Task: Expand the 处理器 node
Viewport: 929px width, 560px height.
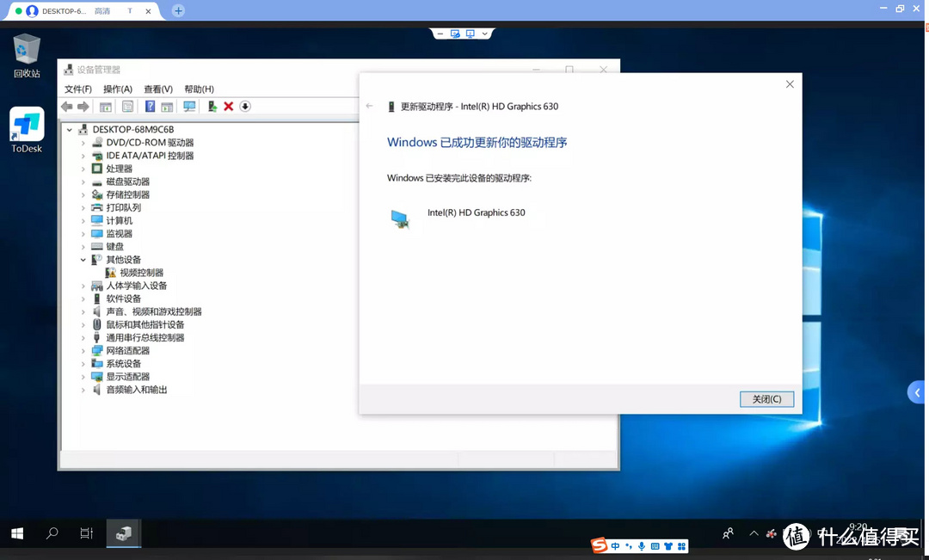Action: (x=83, y=169)
